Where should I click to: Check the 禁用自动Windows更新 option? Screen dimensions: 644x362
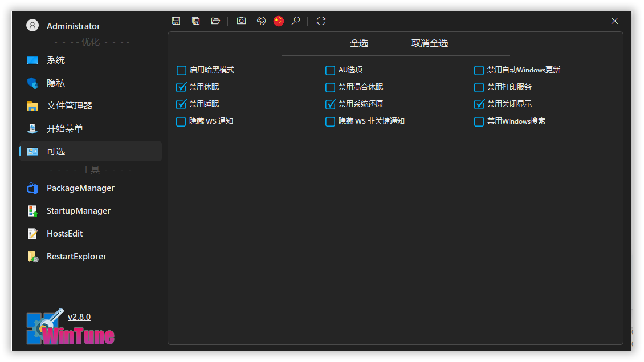pos(479,70)
